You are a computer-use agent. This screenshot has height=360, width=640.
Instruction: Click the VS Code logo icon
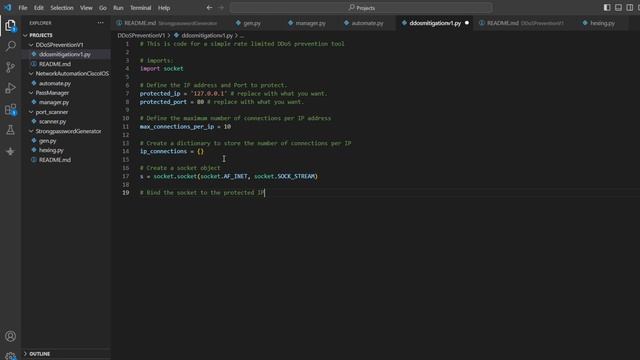(8, 7)
